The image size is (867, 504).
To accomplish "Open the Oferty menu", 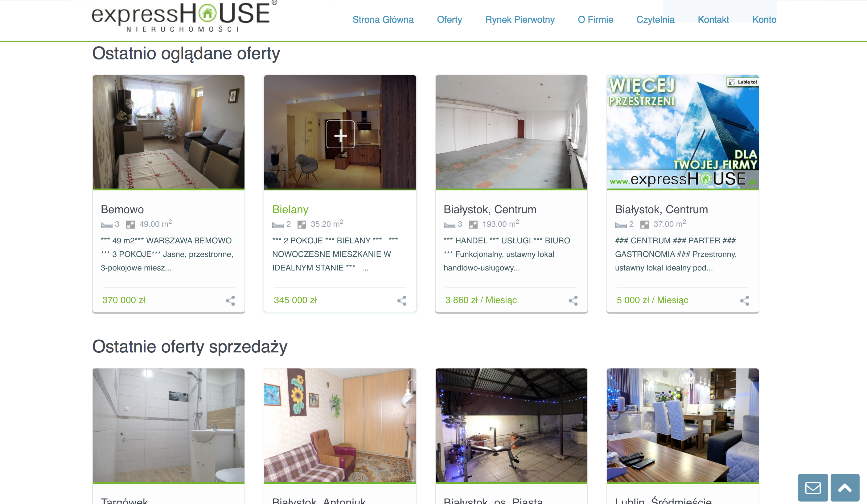I will (x=449, y=20).
